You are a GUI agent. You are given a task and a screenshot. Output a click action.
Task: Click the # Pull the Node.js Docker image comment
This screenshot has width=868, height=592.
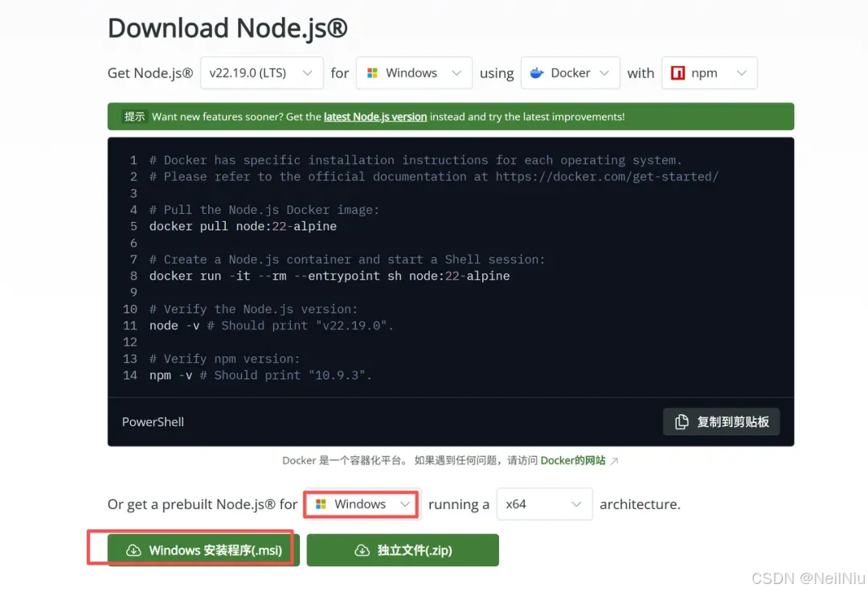264,210
